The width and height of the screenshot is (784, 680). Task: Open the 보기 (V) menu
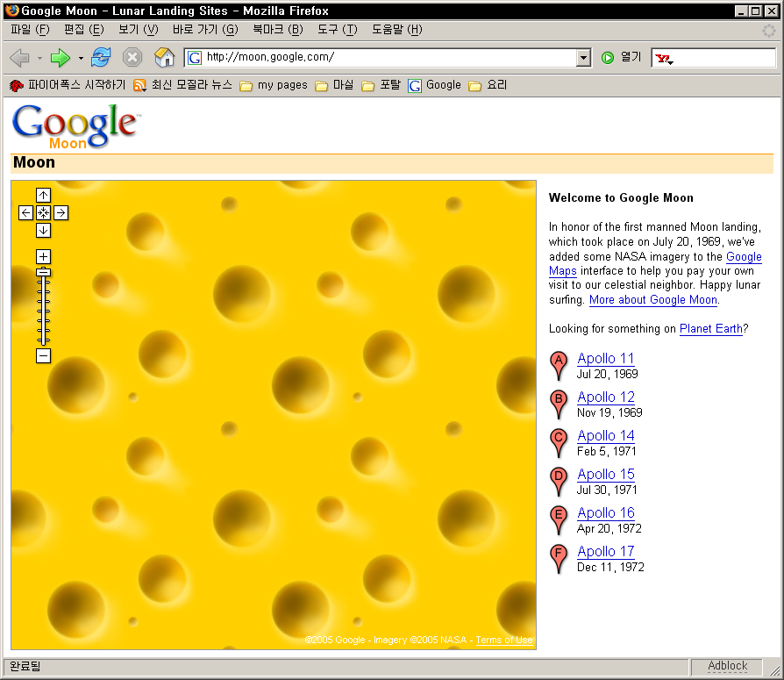(138, 30)
